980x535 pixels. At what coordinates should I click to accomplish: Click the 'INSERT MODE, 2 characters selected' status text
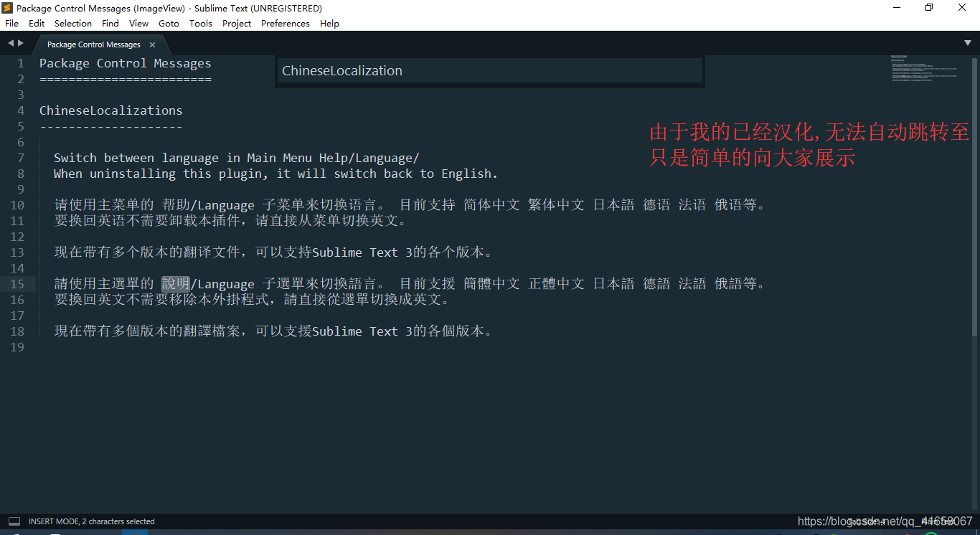point(92,521)
